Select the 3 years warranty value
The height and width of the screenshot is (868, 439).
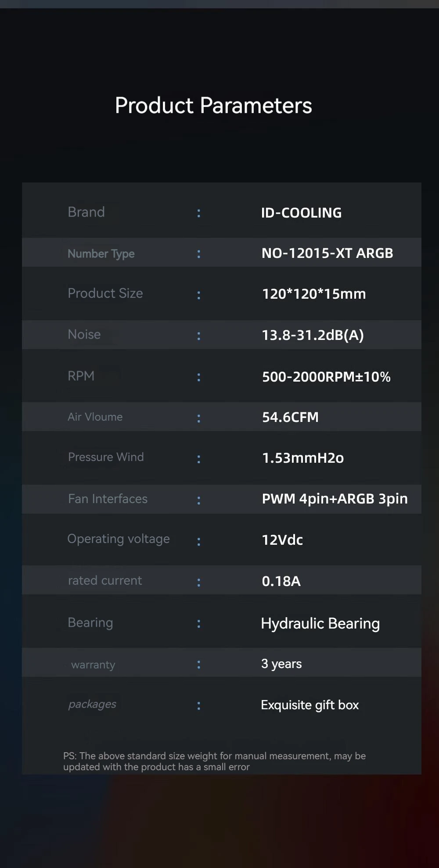click(x=281, y=664)
